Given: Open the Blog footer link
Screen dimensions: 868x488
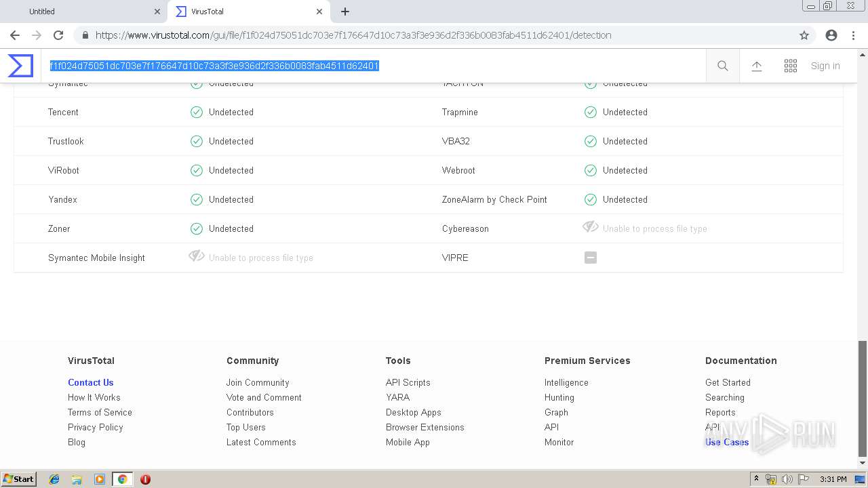Looking at the screenshot, I should [77, 442].
